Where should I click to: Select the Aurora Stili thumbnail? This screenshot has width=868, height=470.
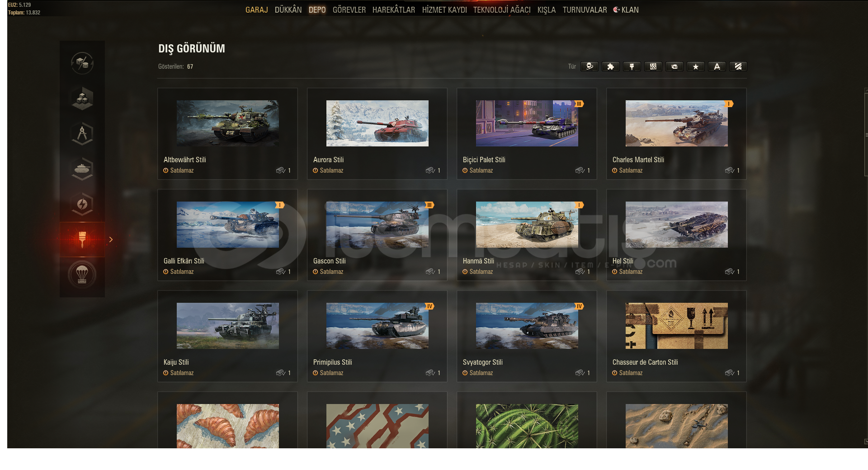(x=377, y=123)
